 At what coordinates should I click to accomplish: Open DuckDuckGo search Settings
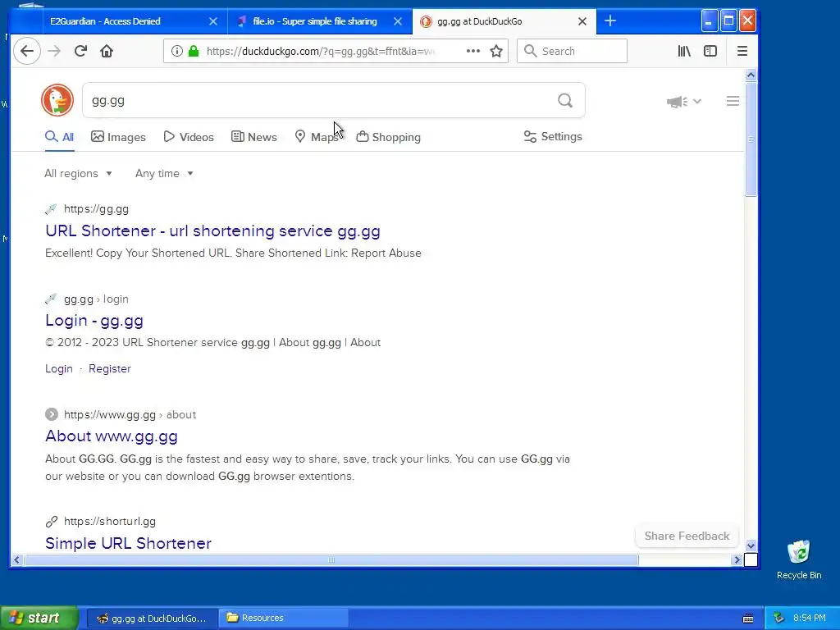pyautogui.click(x=553, y=137)
